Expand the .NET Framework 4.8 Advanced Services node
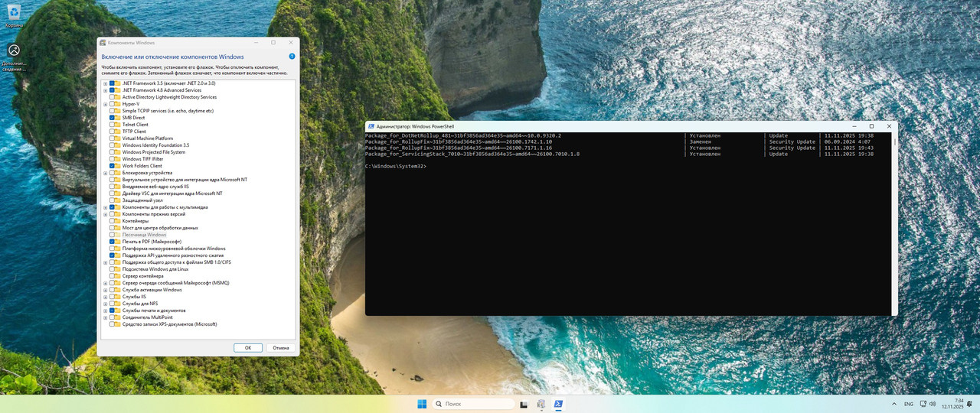The image size is (980, 413). [x=105, y=90]
